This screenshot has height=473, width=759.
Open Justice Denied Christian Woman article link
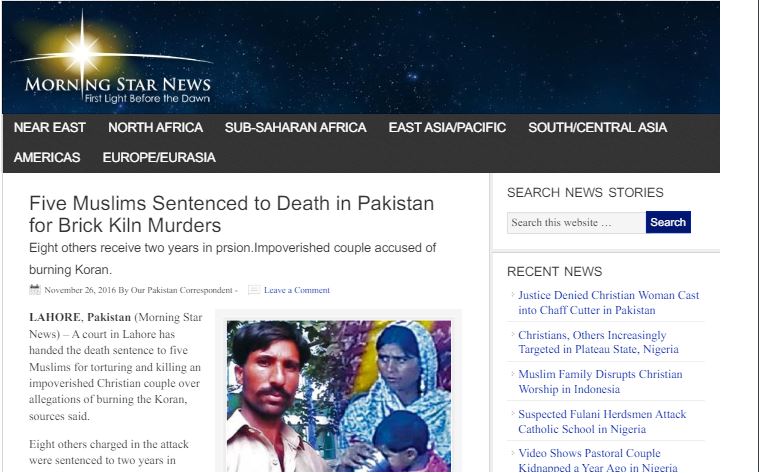608,303
